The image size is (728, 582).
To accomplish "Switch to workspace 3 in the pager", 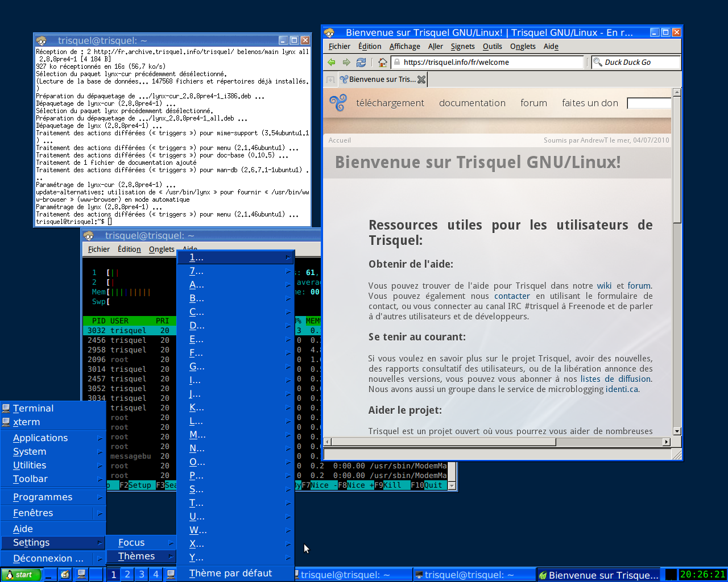I will point(142,575).
